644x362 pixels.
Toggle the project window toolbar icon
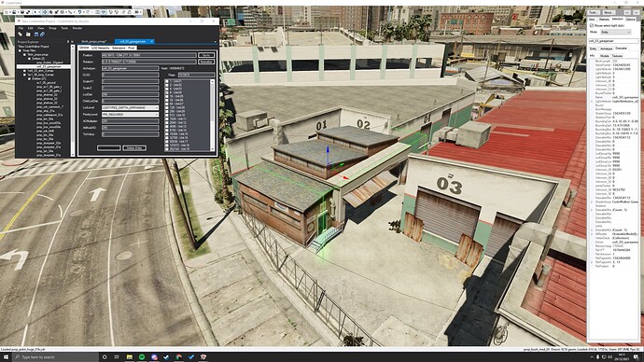(104, 12)
